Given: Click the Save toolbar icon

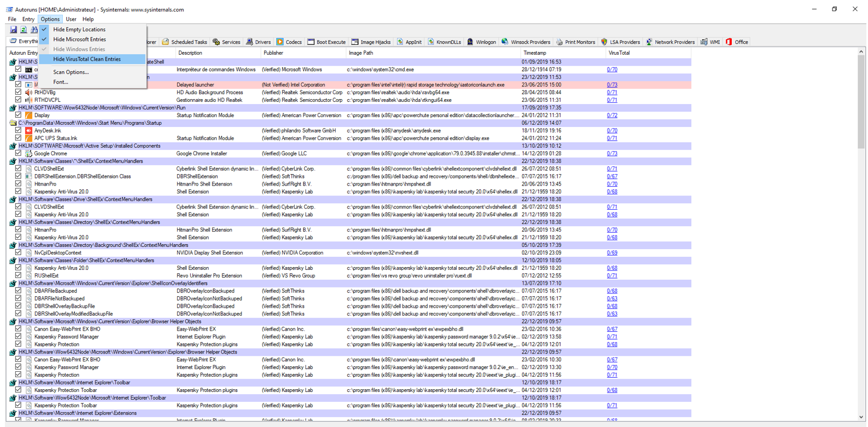Looking at the screenshot, I should tap(13, 30).
